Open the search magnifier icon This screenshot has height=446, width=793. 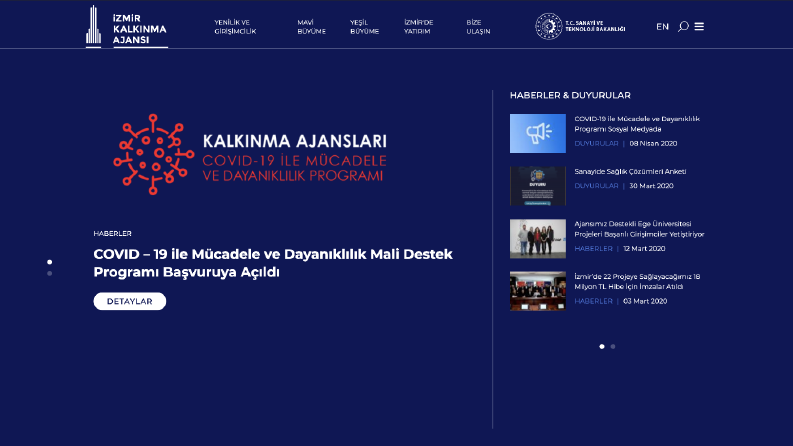pyautogui.click(x=683, y=26)
